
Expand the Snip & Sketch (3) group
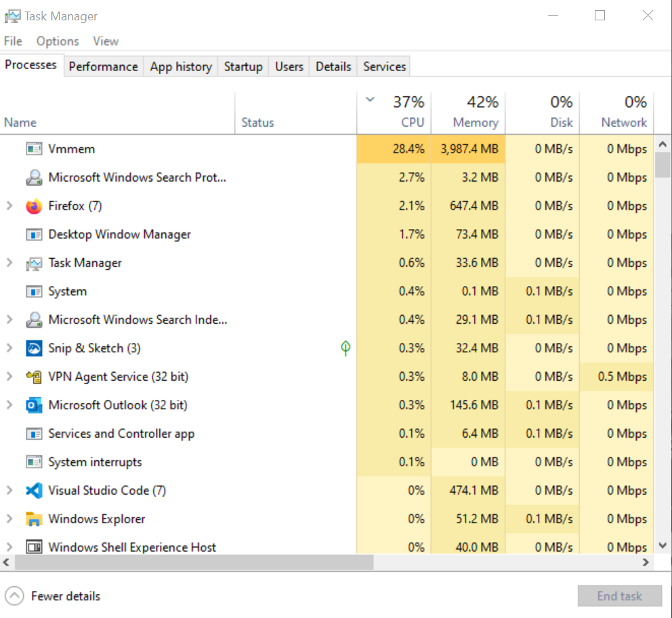click(x=9, y=348)
